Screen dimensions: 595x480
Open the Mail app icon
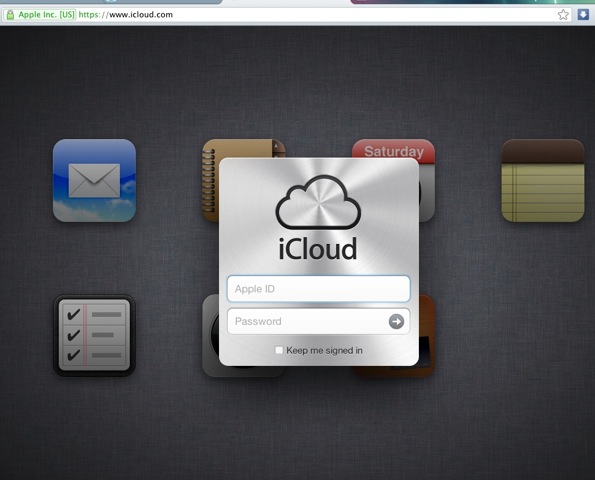click(x=94, y=180)
